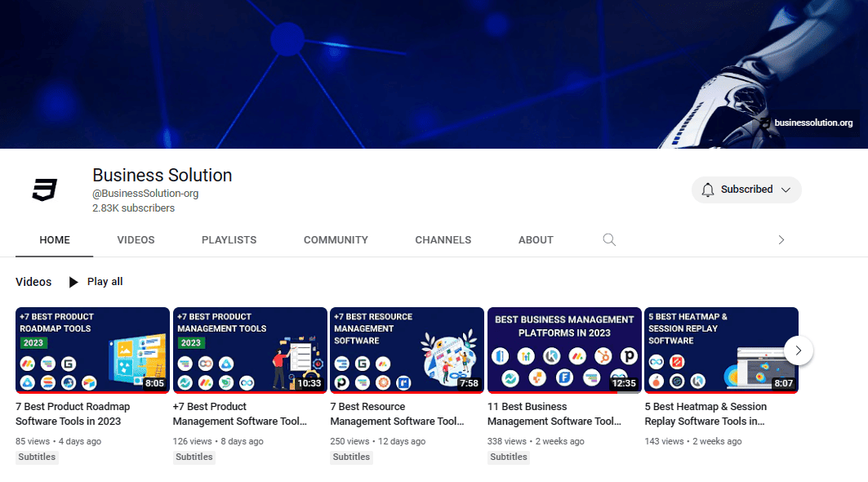Screen dimensions: 868x482
Task: Click the Business Solution channel avatar
Action: pos(44,190)
